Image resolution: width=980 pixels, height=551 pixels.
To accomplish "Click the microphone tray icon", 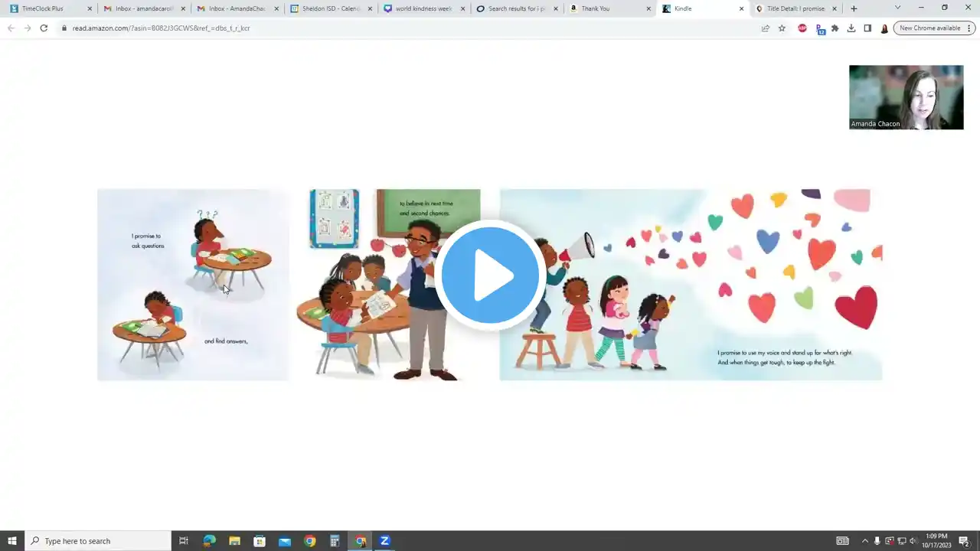I will tap(877, 541).
